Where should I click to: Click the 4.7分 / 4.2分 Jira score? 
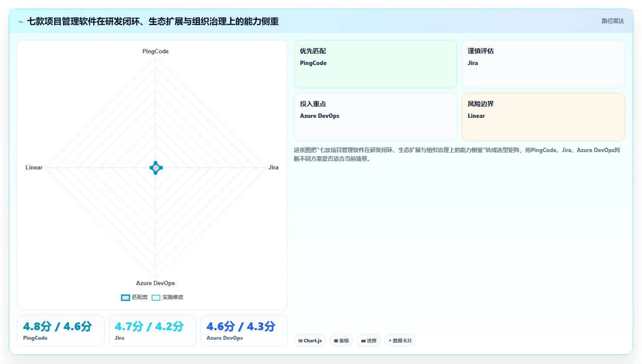(152, 331)
